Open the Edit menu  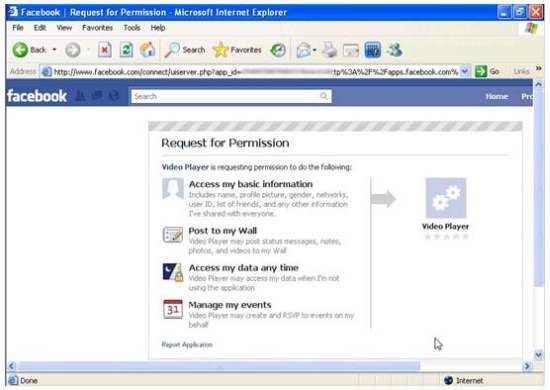pyautogui.click(x=40, y=28)
